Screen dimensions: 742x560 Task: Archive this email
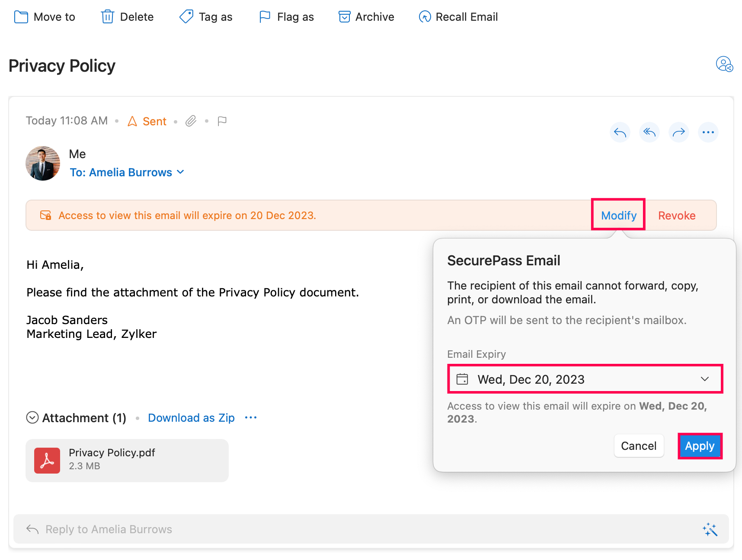click(366, 17)
